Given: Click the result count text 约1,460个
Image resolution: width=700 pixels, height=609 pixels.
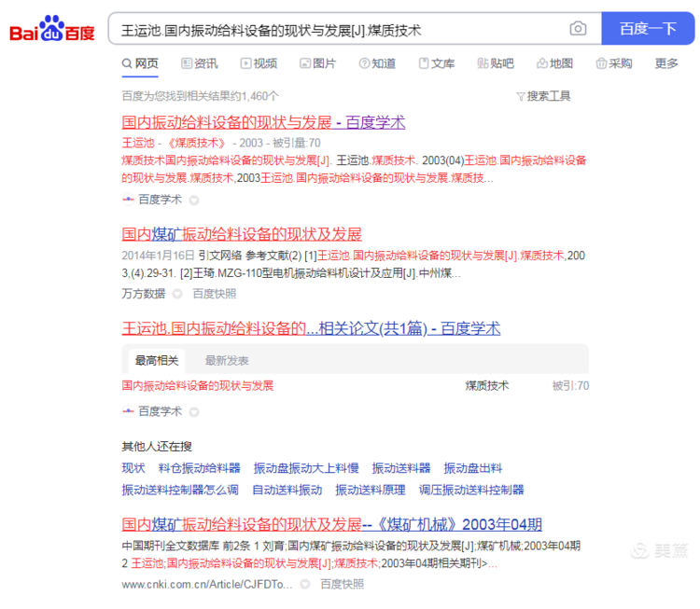Looking at the screenshot, I should tap(254, 96).
